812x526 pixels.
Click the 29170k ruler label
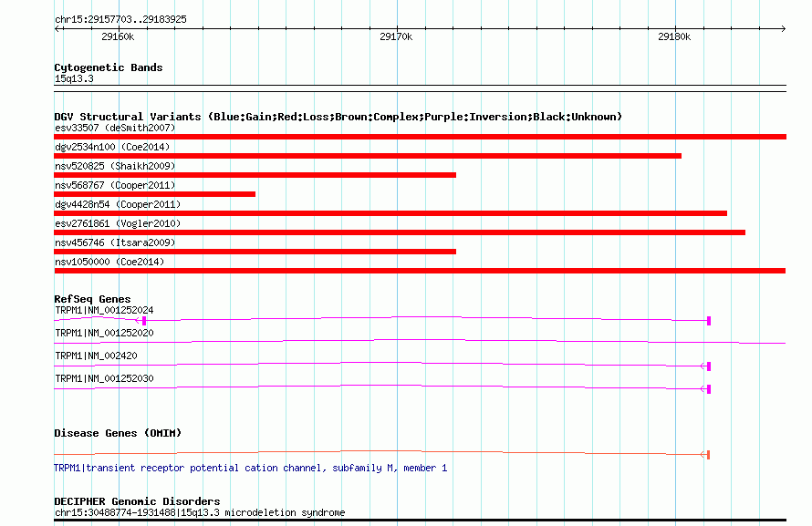[396, 36]
